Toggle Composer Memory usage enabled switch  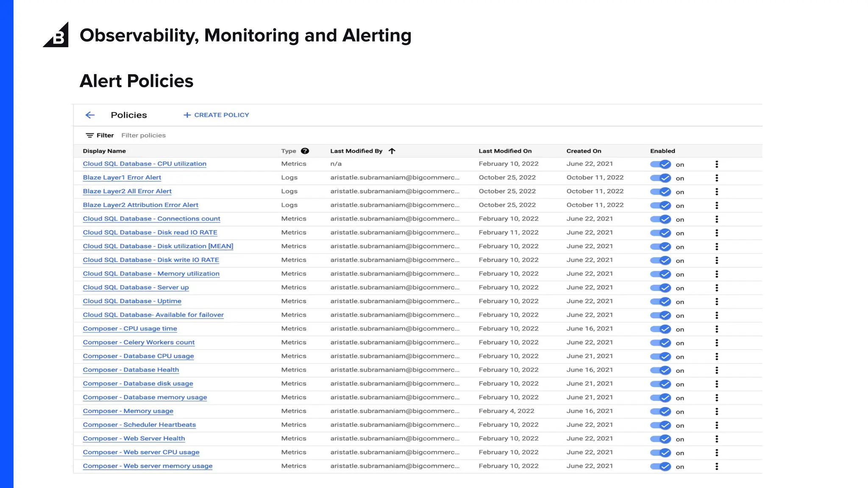click(660, 411)
